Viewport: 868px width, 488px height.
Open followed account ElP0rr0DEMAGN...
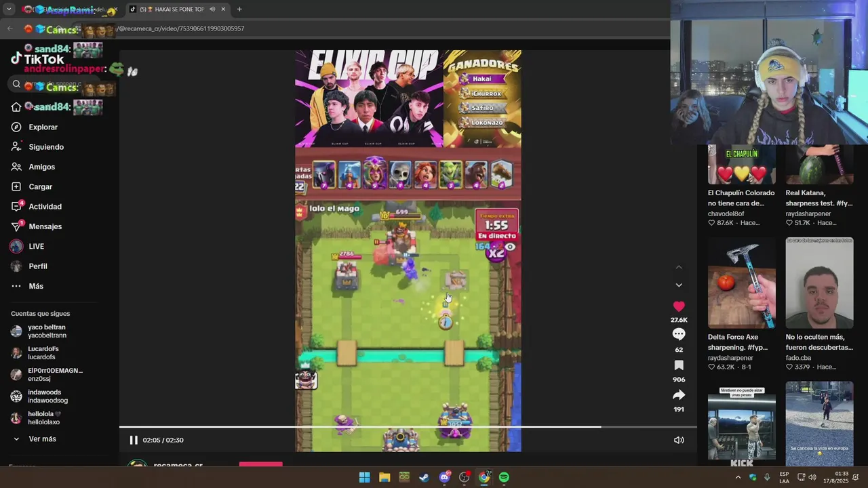(x=46, y=375)
